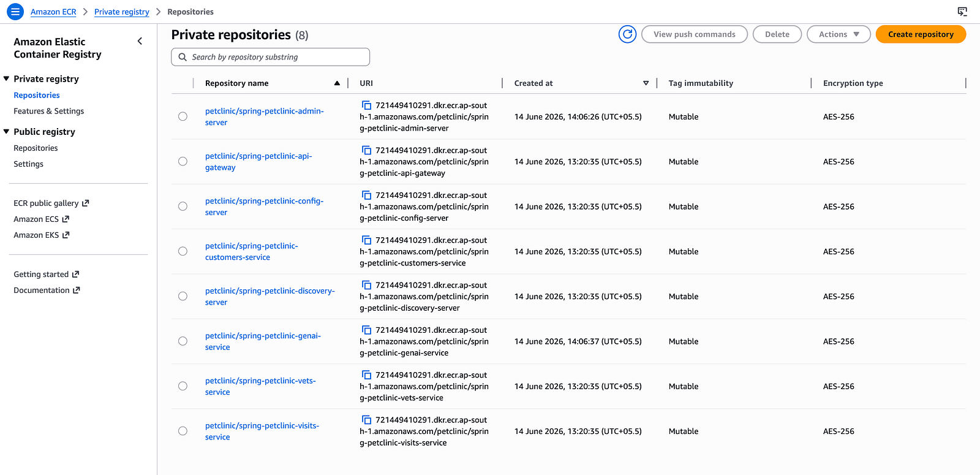Viewport: 980px width, 475px height.
Task: Open petclinic/spring-petclinic-vets-service repository link
Action: coord(260,386)
